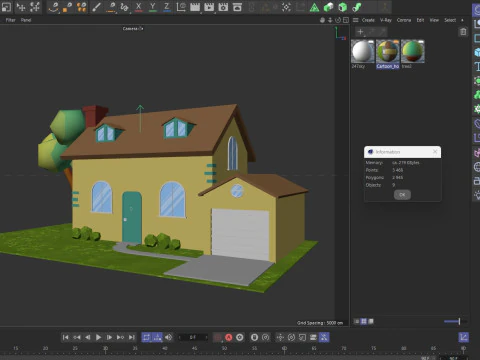
Task: Click the text spline T icon
Action: pyautogui.click(x=477, y=66)
